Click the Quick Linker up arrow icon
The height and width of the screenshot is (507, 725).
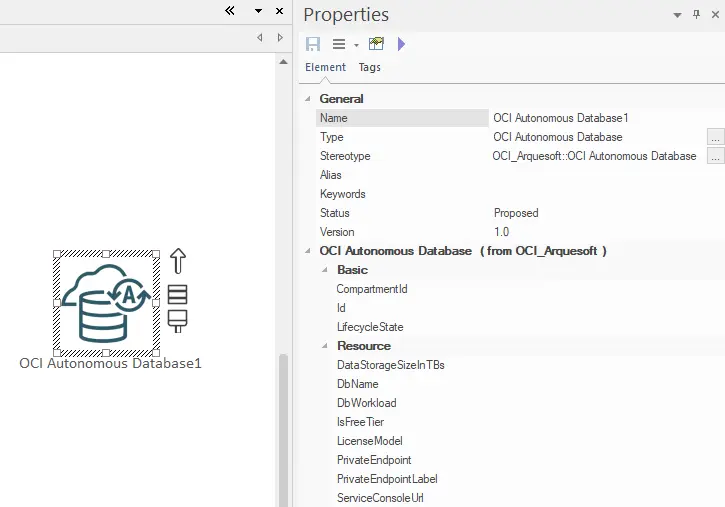coord(178,261)
